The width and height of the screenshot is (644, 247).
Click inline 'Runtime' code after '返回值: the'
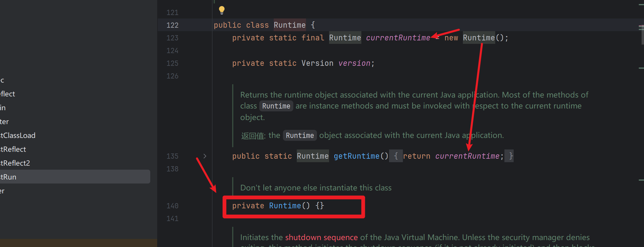pyautogui.click(x=300, y=135)
